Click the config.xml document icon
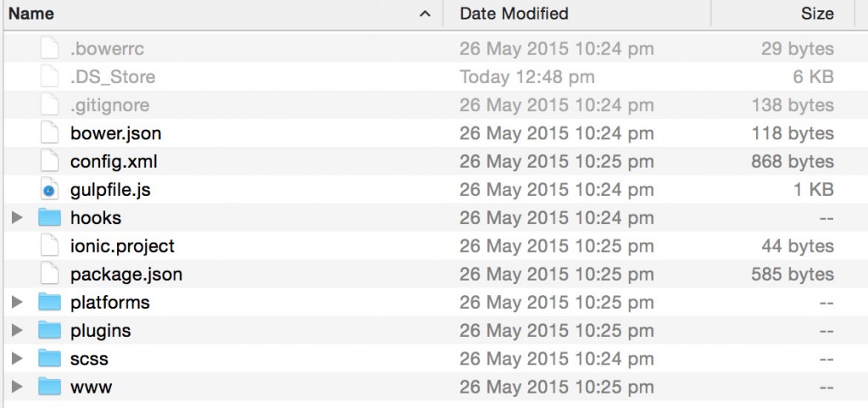 pos(50,161)
